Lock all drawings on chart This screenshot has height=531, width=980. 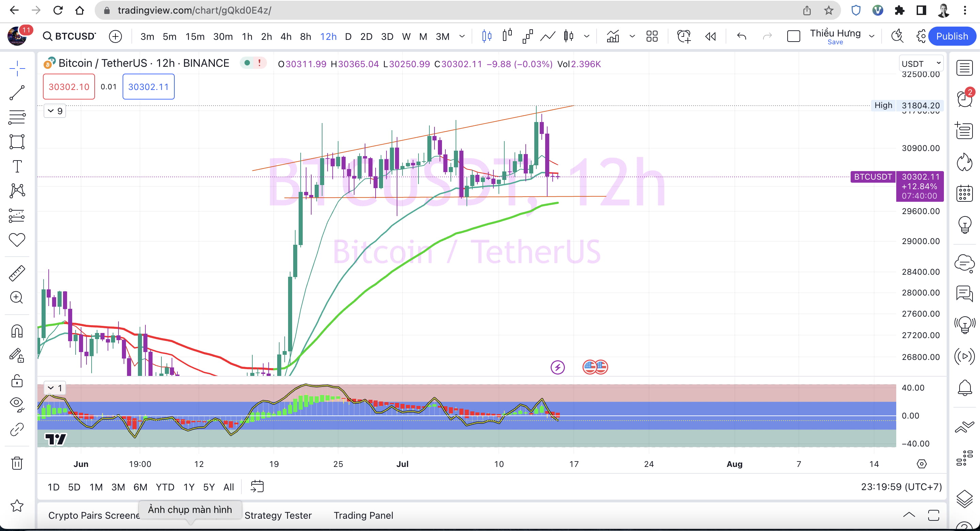click(17, 381)
